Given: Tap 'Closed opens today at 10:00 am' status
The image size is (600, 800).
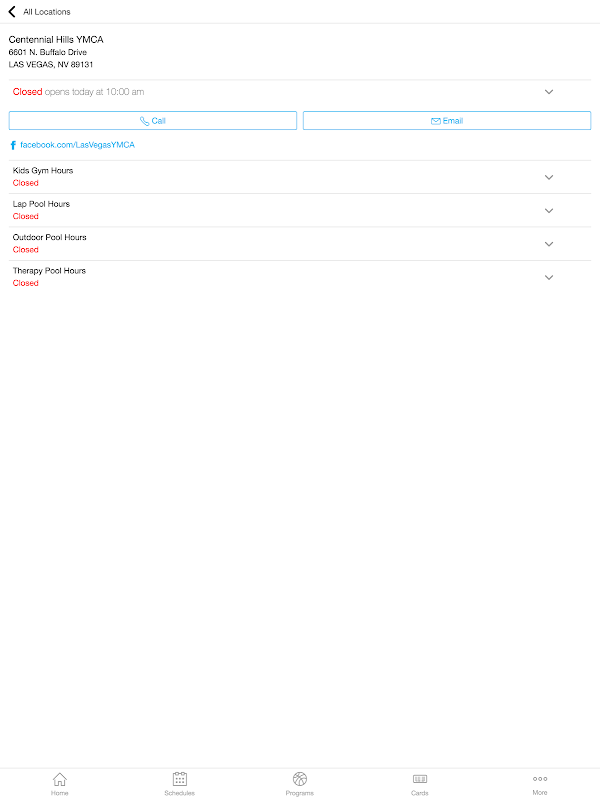Looking at the screenshot, I should (79, 92).
